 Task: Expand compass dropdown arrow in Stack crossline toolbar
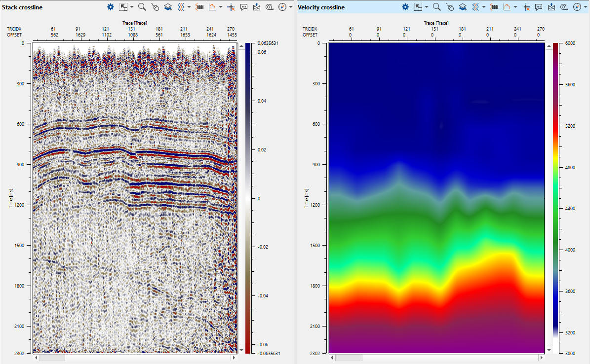[x=291, y=7]
